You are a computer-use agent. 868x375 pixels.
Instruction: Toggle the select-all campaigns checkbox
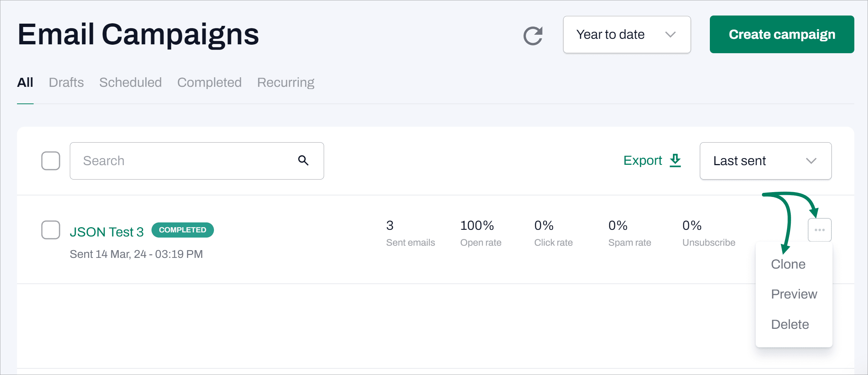tap(51, 161)
